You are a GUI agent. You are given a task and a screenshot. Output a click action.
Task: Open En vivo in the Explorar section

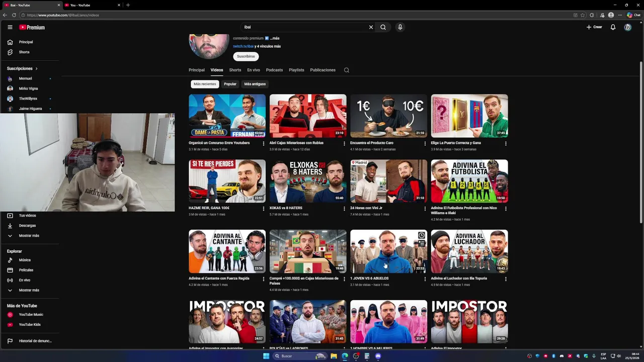[x=25, y=280]
